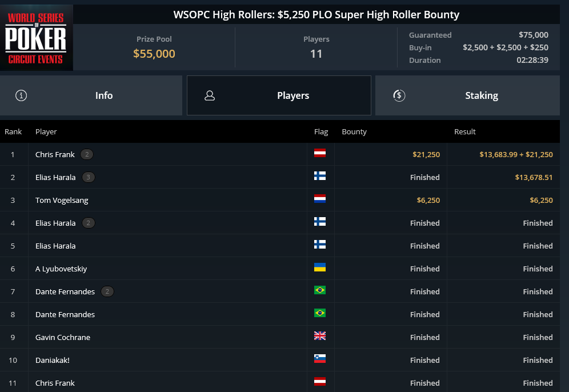Click Dante Fernandes' badge 2 in rank 7
Screen dimensions: 569x392
pyautogui.click(x=107, y=291)
